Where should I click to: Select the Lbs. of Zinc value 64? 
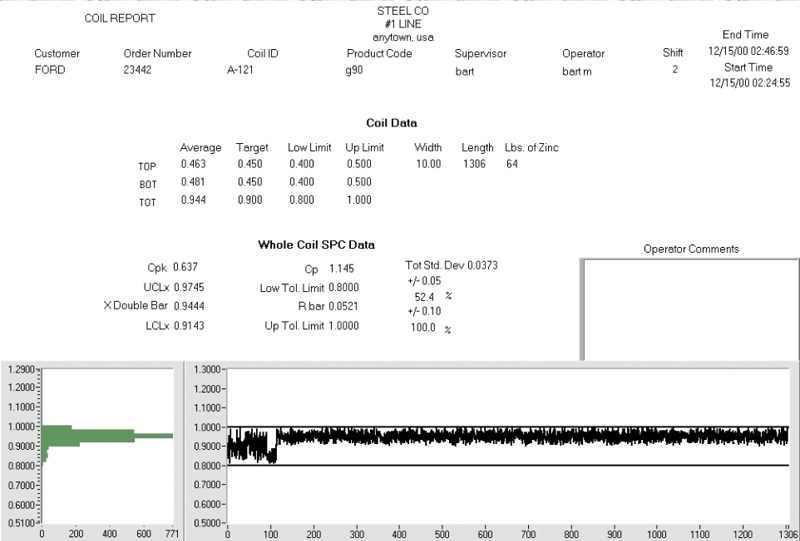click(x=512, y=163)
